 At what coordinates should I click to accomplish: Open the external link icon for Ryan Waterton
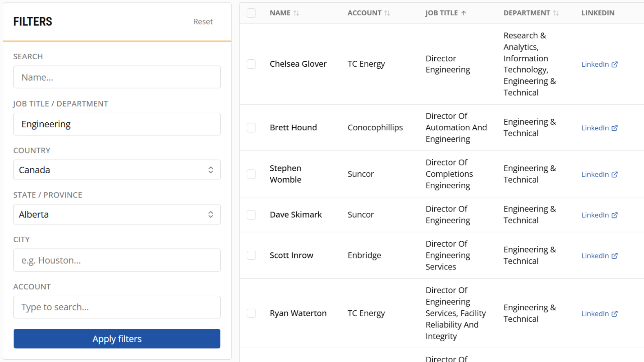pyautogui.click(x=614, y=314)
